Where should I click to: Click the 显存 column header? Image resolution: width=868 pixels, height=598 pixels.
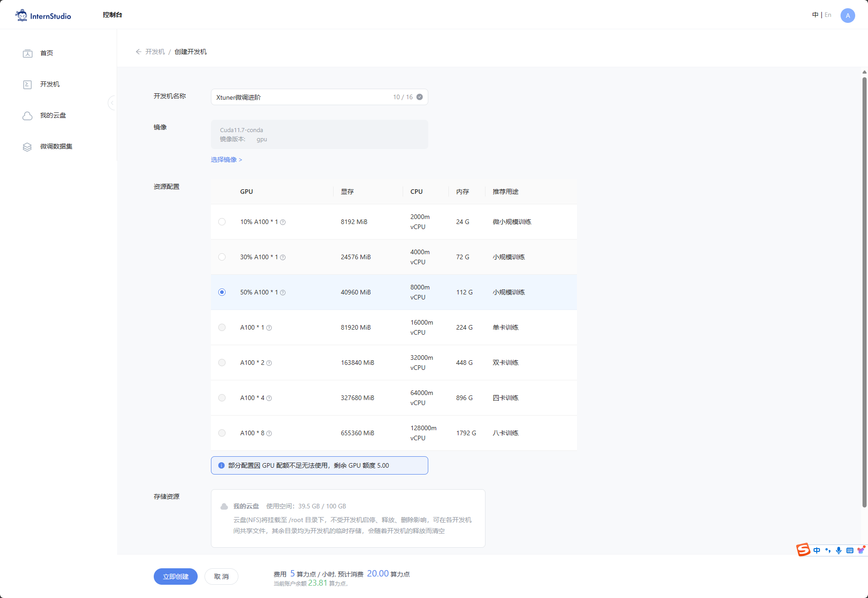coord(347,192)
